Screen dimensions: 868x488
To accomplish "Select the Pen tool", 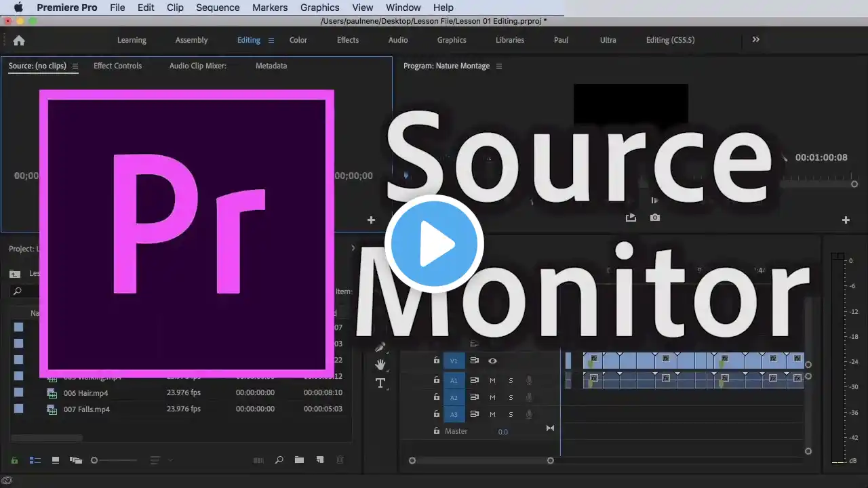I will pos(380,347).
